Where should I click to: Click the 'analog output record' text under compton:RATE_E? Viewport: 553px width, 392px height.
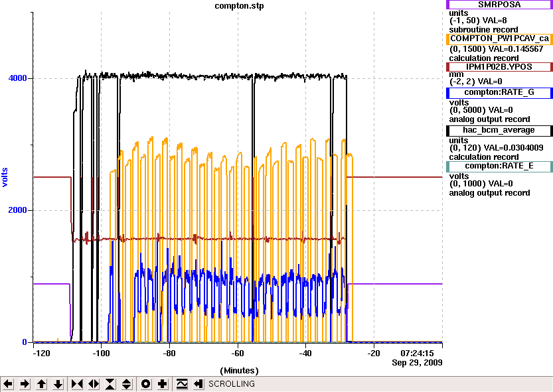coord(489,193)
